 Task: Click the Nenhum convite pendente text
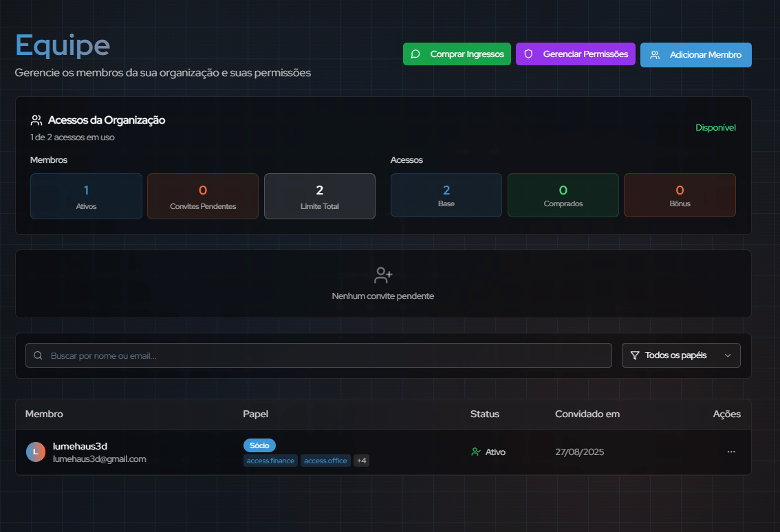[383, 296]
